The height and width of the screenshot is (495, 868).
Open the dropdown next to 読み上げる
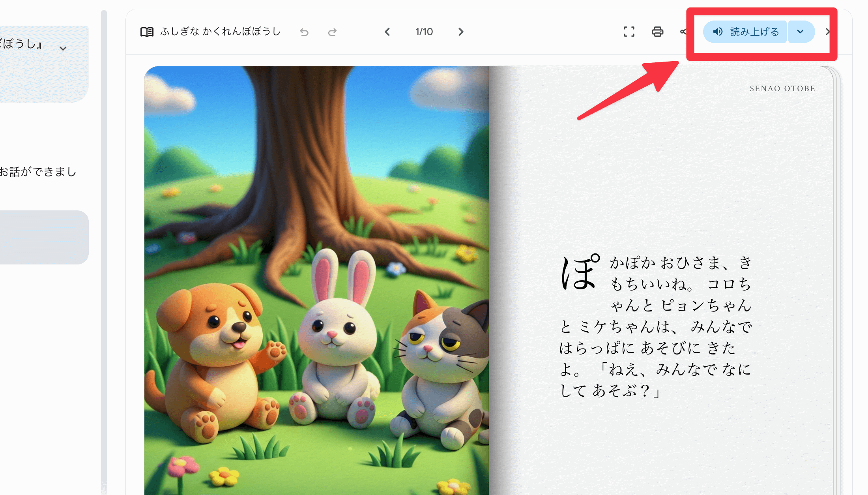(x=801, y=32)
